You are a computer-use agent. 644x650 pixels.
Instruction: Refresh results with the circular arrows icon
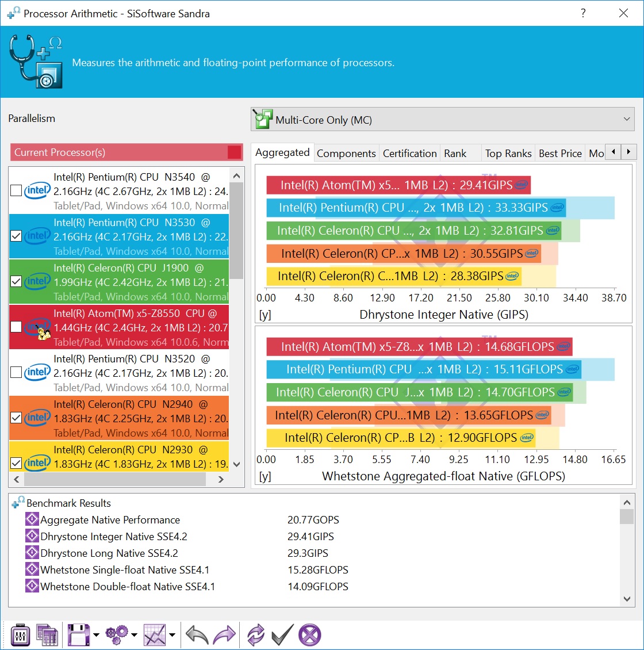[255, 635]
